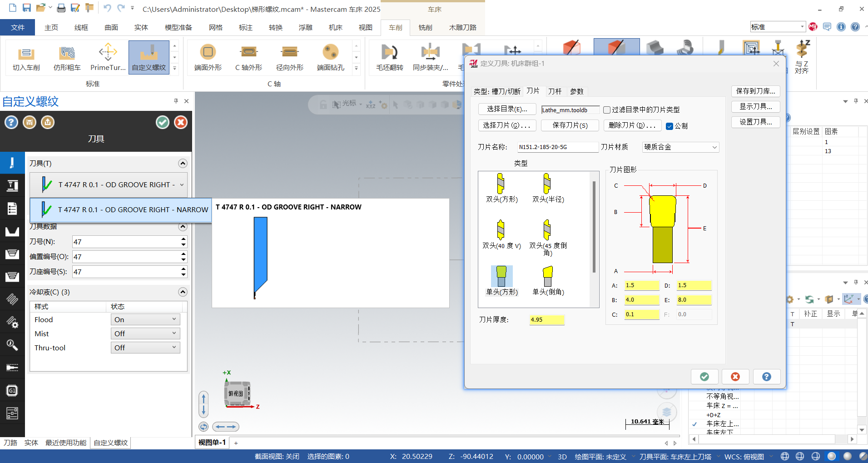Select the 双头(45 度倒角) insert type

point(548,238)
